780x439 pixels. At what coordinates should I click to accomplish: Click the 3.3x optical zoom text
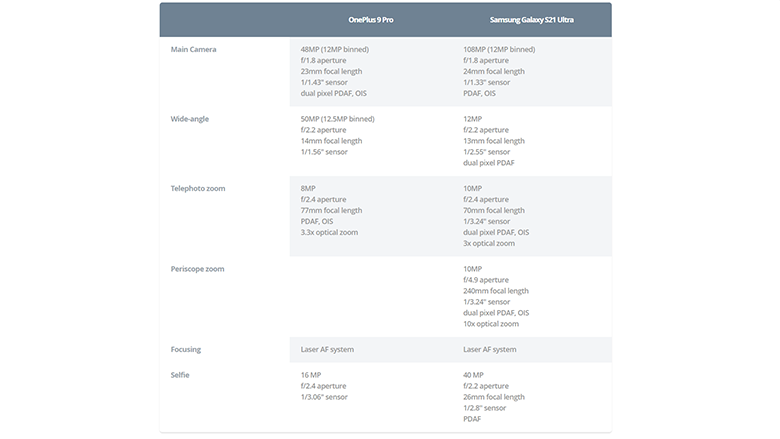[x=329, y=232]
